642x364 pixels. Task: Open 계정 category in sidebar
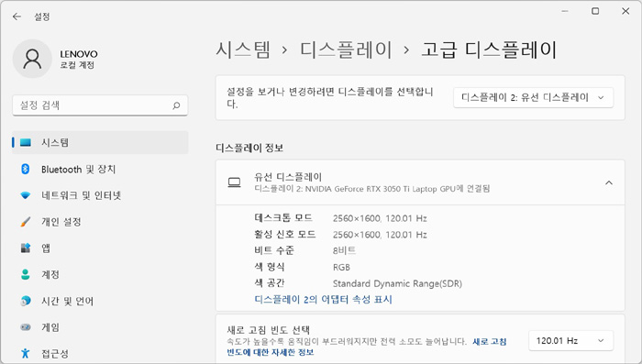click(100, 274)
